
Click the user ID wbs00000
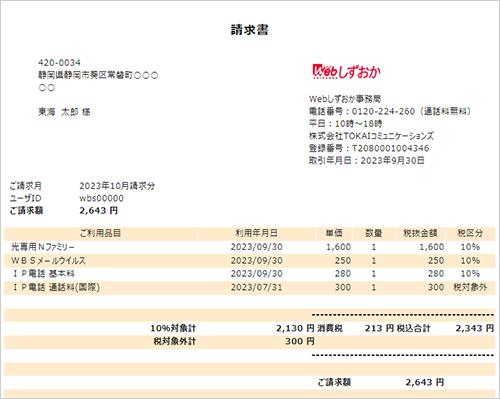pos(101,198)
